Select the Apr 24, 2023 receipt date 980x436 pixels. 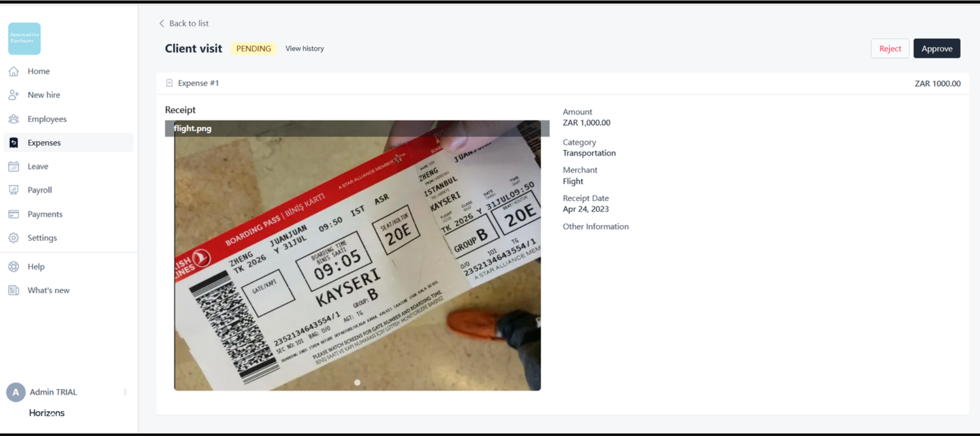pyautogui.click(x=586, y=209)
